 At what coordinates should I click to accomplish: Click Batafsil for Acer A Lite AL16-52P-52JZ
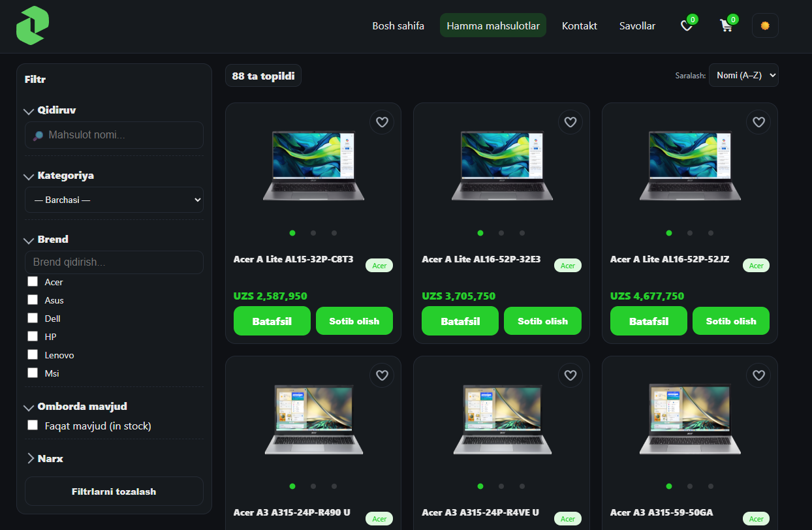point(649,321)
